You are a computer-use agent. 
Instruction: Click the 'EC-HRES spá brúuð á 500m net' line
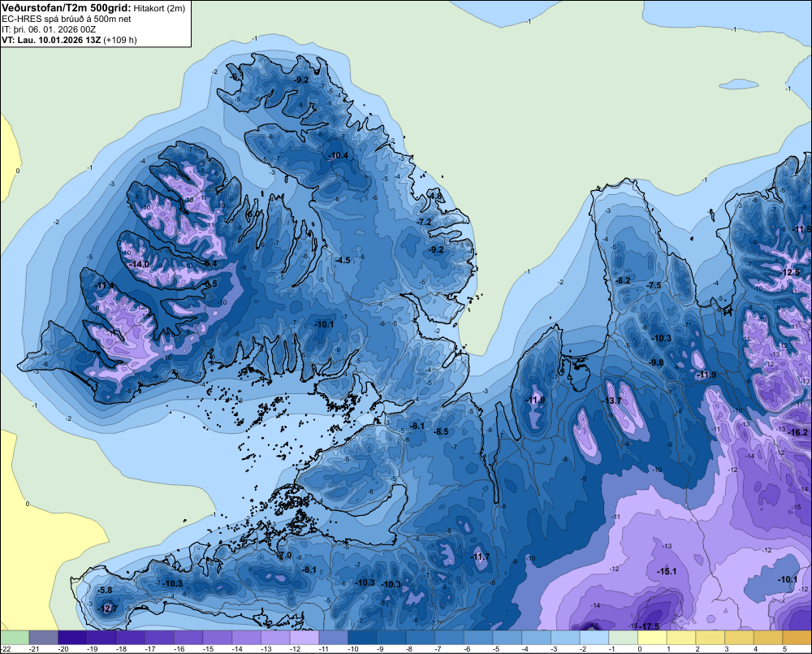(x=67, y=19)
